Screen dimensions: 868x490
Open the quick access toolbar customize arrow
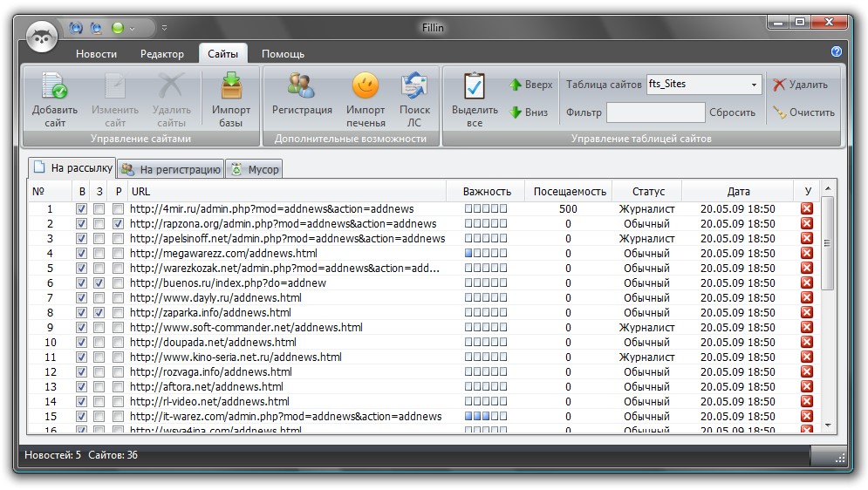(164, 28)
